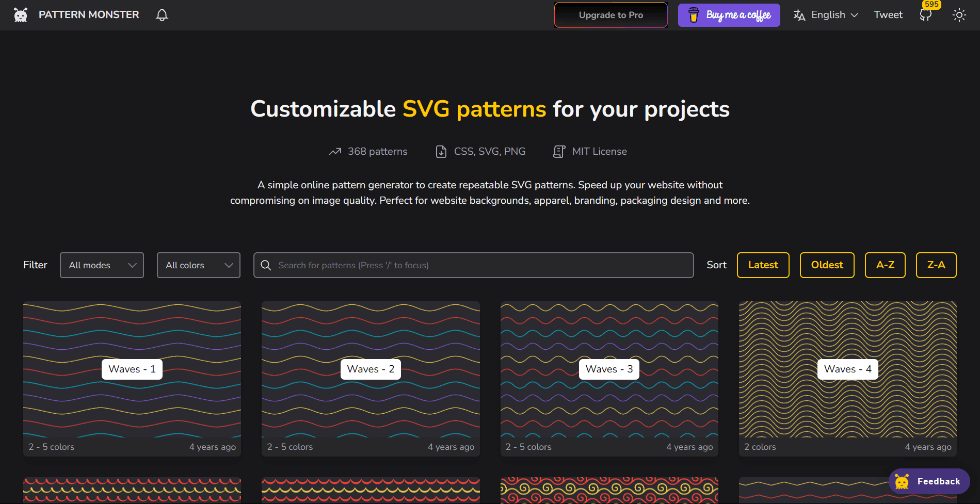Click the CSS, SVG, PNG download file icon

pyautogui.click(x=441, y=151)
